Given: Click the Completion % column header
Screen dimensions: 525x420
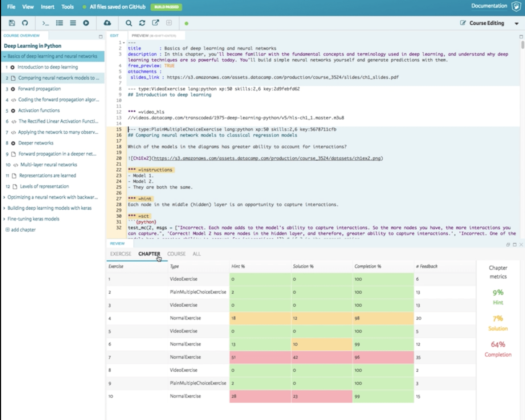Looking at the screenshot, I should point(368,266).
